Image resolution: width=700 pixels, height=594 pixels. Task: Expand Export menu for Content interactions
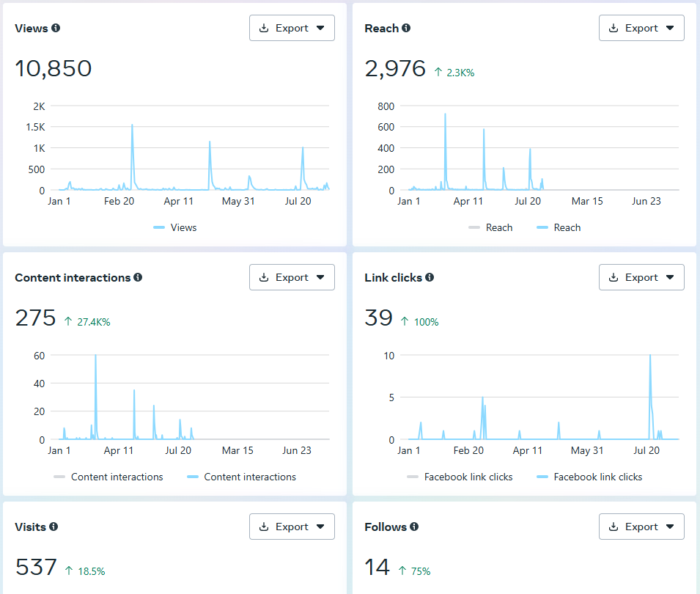click(292, 277)
